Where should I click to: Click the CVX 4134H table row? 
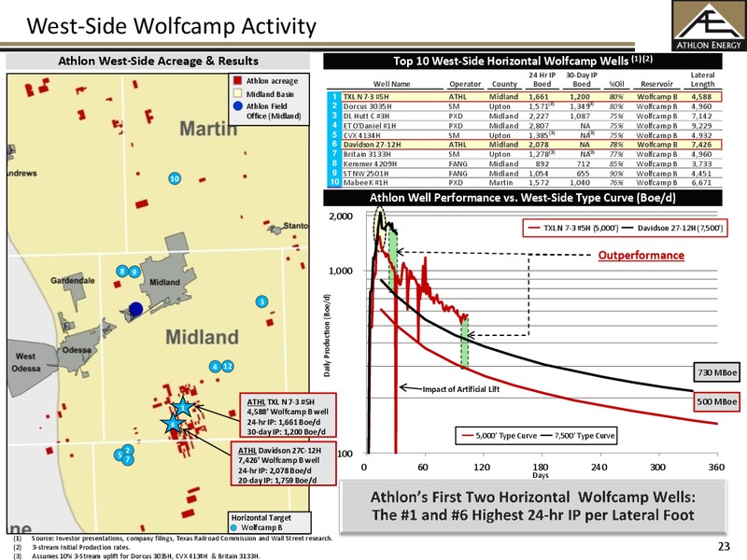(525, 135)
